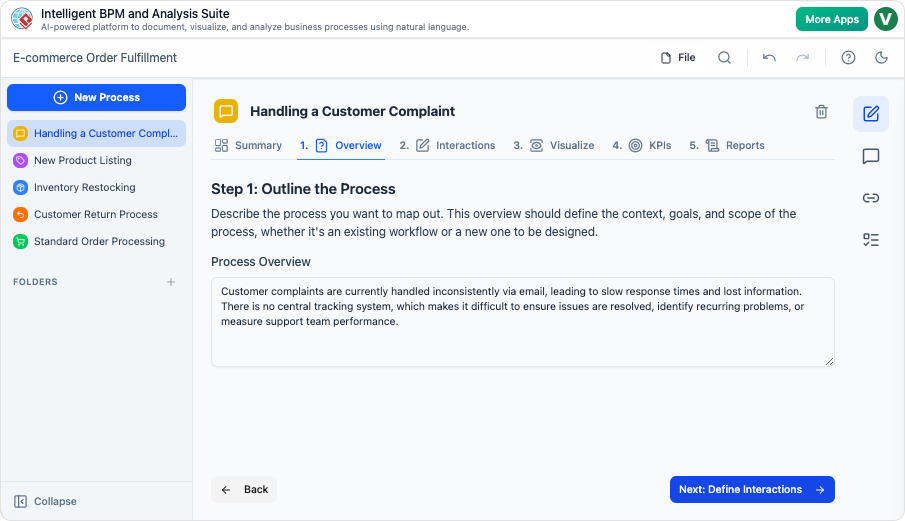Click the orange return icon for Customer Return
Viewport: 905px width, 521px height.
pos(20,215)
